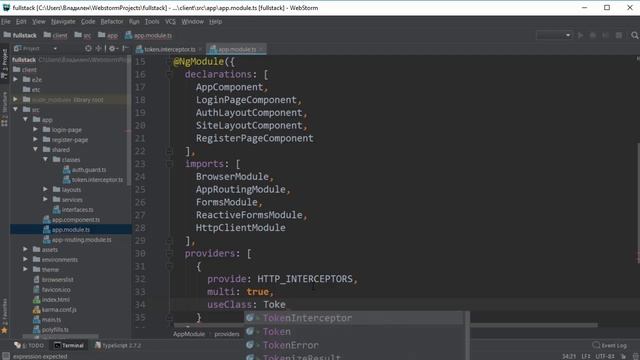Expand the environments folder arrow
This screenshot has width=640, height=360.
25,260
